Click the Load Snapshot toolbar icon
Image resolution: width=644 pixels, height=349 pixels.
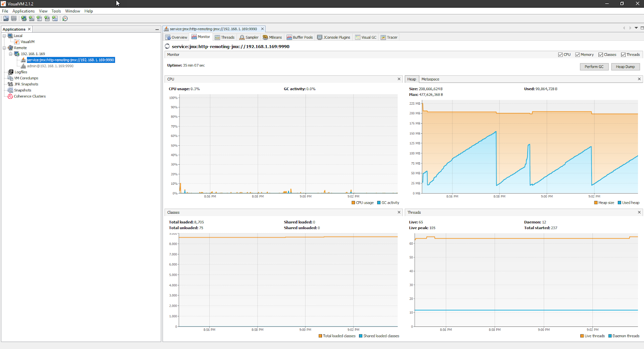tap(6, 19)
